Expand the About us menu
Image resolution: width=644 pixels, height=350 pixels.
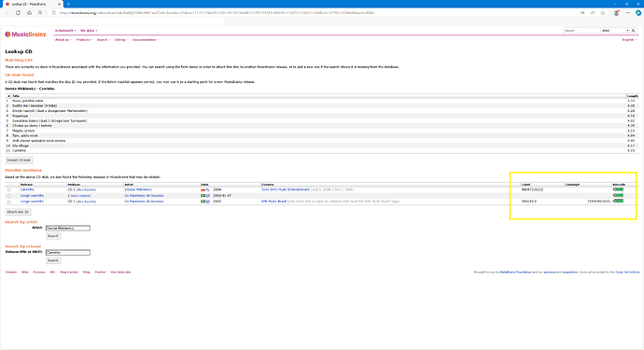tap(63, 40)
